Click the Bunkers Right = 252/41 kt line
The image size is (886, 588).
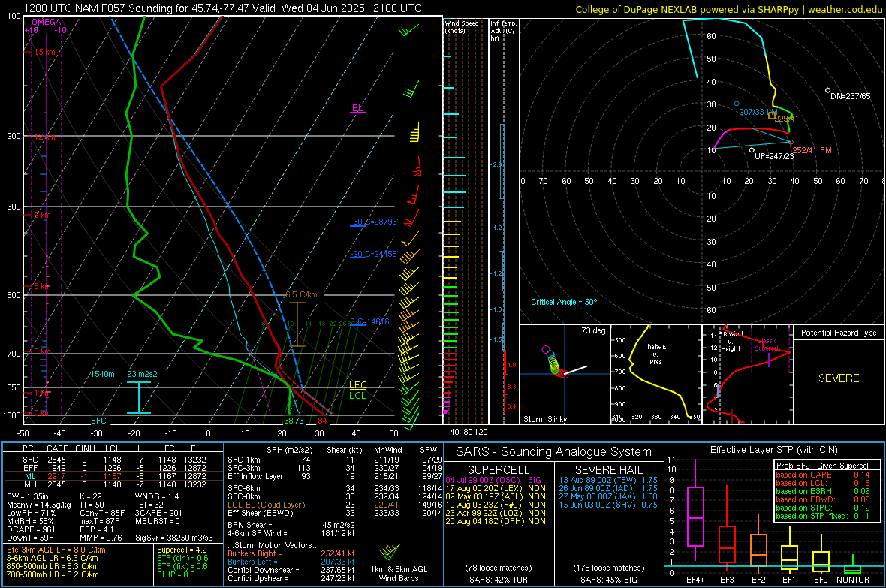click(291, 553)
